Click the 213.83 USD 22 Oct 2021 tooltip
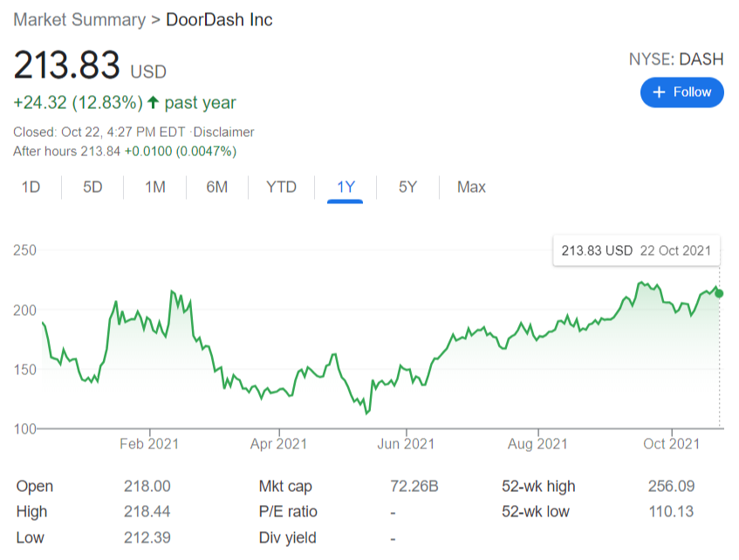The image size is (739, 560). coord(636,250)
